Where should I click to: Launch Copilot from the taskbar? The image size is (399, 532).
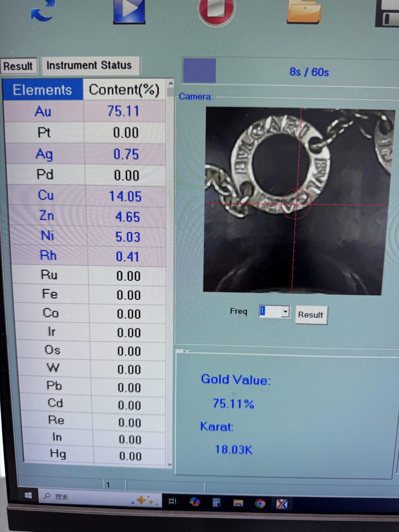click(x=195, y=502)
